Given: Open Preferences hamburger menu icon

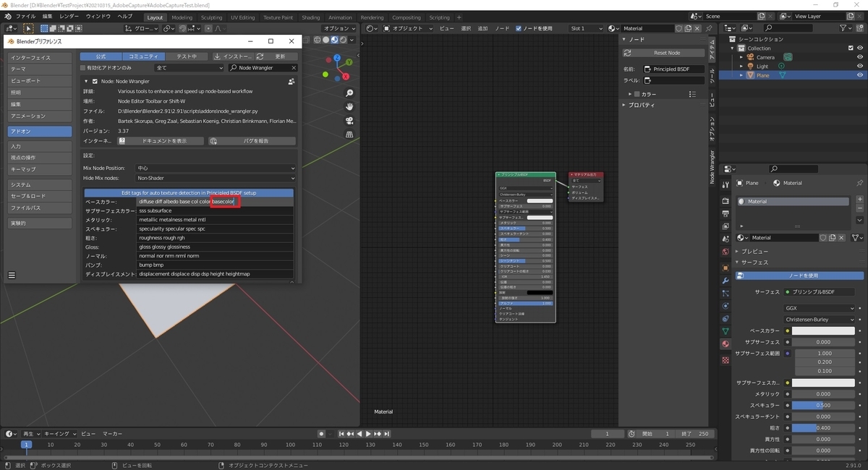Looking at the screenshot, I should click(x=12, y=275).
